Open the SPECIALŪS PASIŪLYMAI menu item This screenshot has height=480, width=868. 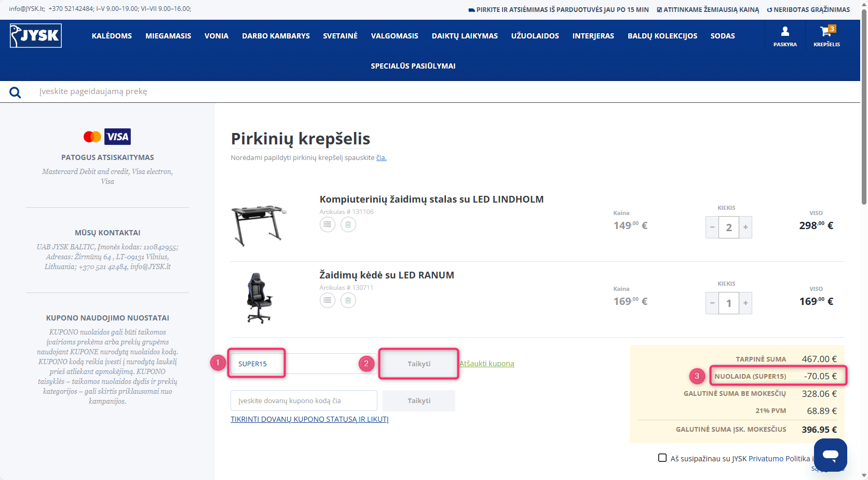coord(413,66)
